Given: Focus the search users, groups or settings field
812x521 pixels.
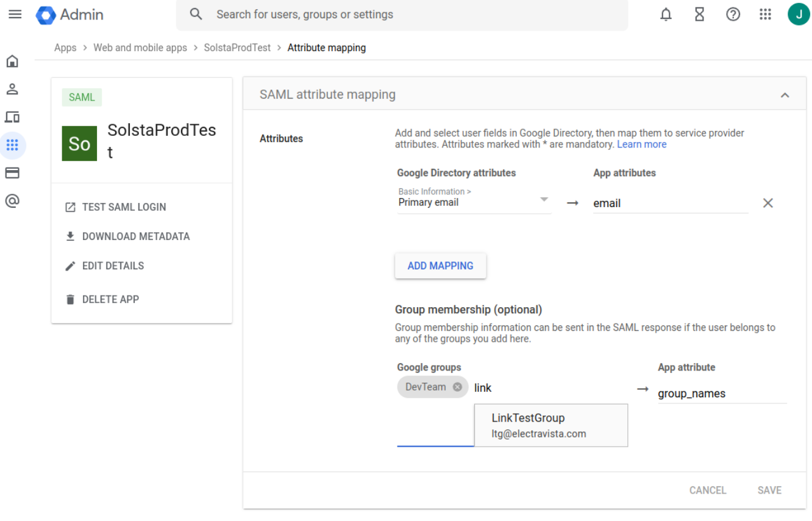Looking at the screenshot, I should pyautogui.click(x=402, y=15).
